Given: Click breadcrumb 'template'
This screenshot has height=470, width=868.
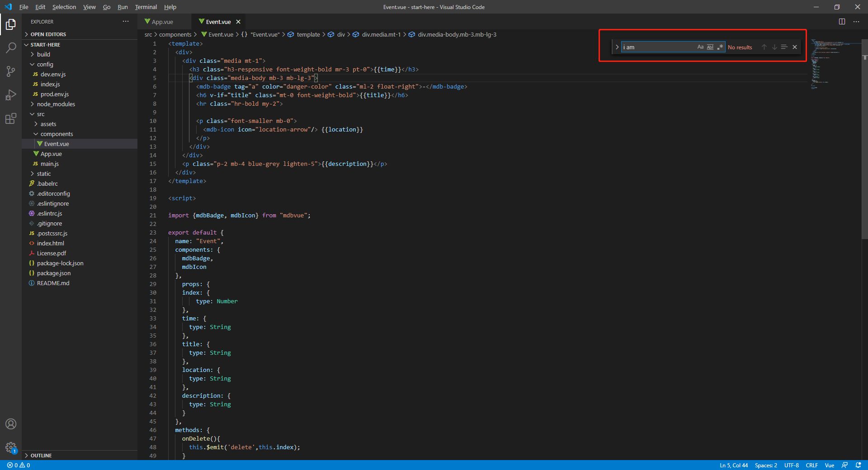Looking at the screenshot, I should tap(308, 34).
